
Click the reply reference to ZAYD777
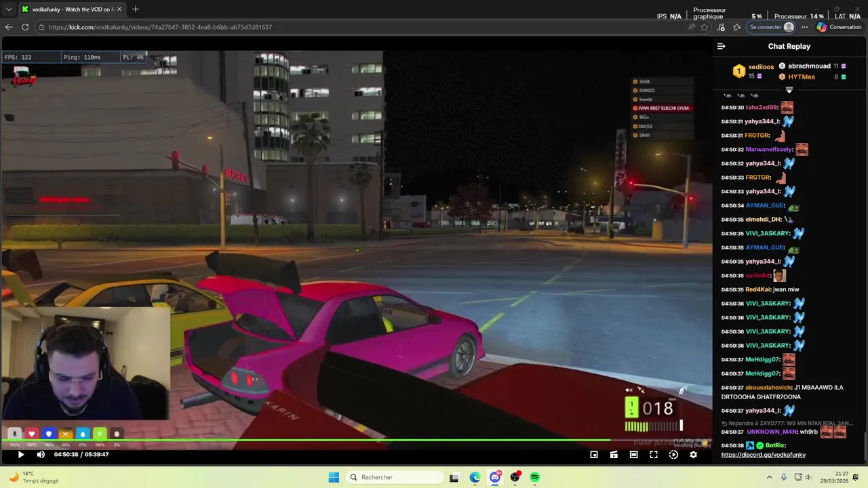click(x=787, y=423)
